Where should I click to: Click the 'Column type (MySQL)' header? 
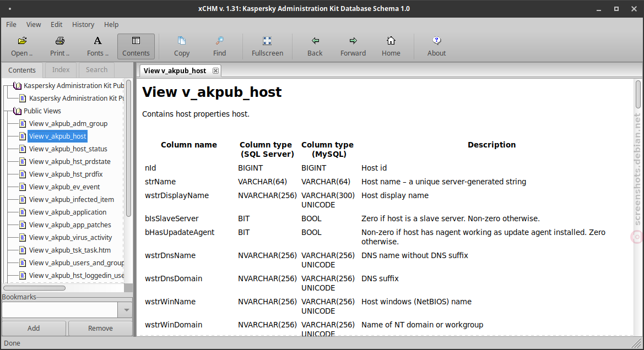click(x=327, y=149)
